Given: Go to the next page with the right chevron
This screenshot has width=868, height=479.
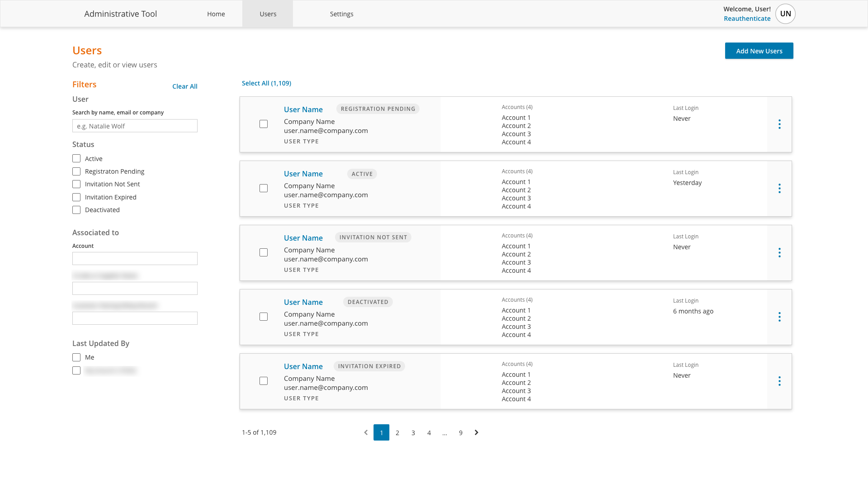Looking at the screenshot, I should (x=476, y=432).
